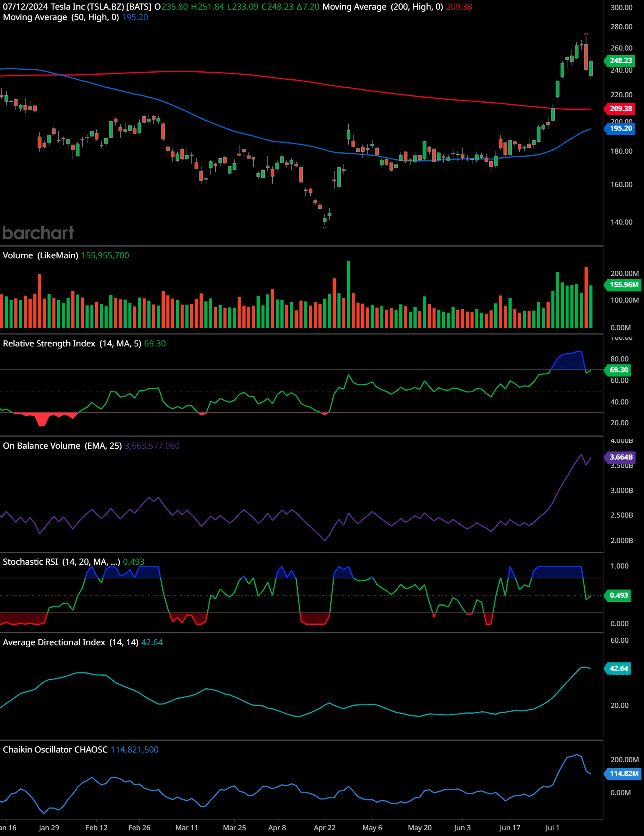Viewport: 644px width, 836px height.
Task: Click the Moving Average (200, High, 0) label
Action: click(x=382, y=7)
